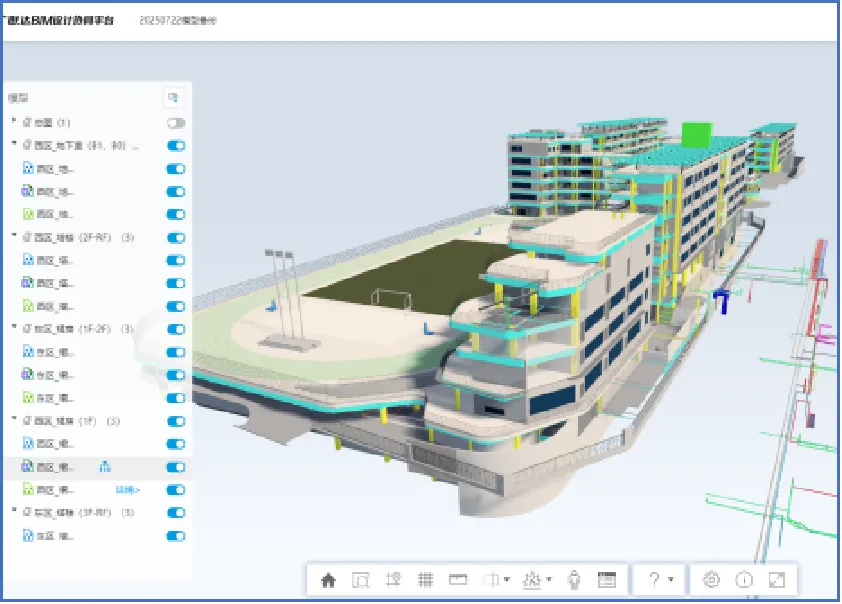This screenshot has height=604, width=842.
Task: Collapse the (1F-2F) tree node
Action: pos(14,328)
